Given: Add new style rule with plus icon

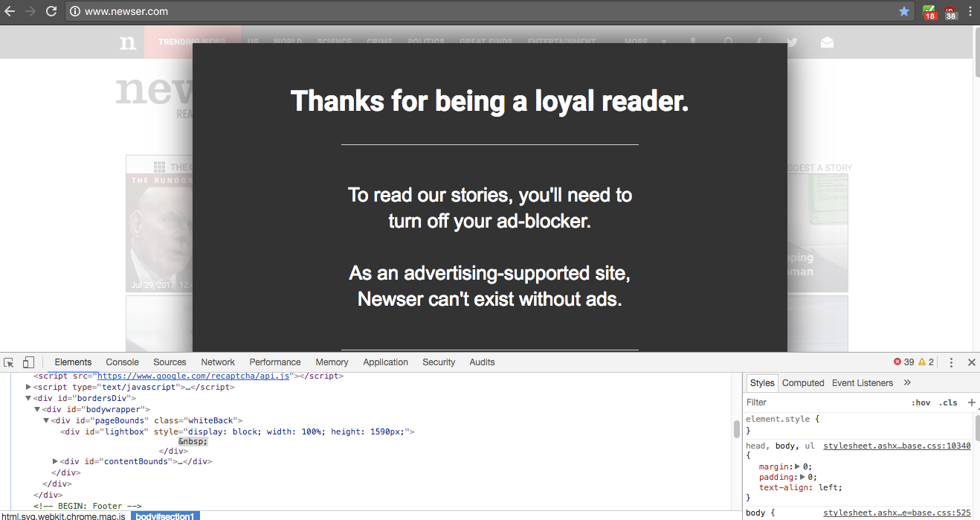Looking at the screenshot, I should pyautogui.click(x=971, y=402).
